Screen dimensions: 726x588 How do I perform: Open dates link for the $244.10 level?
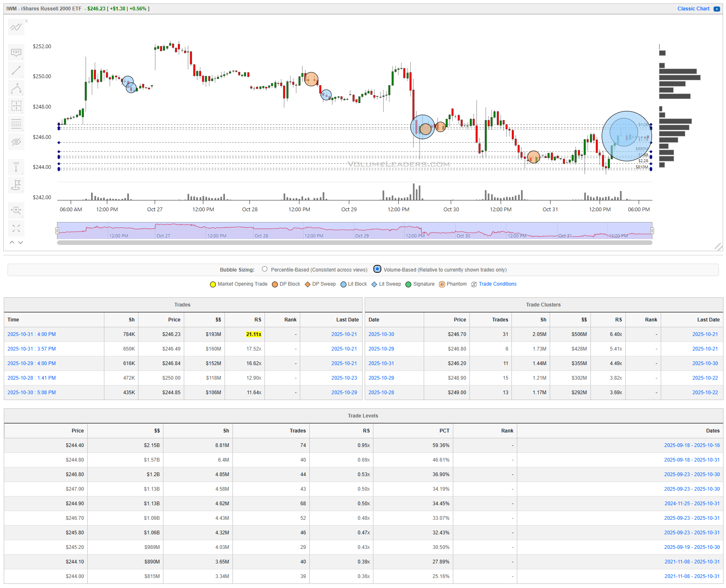point(692,562)
